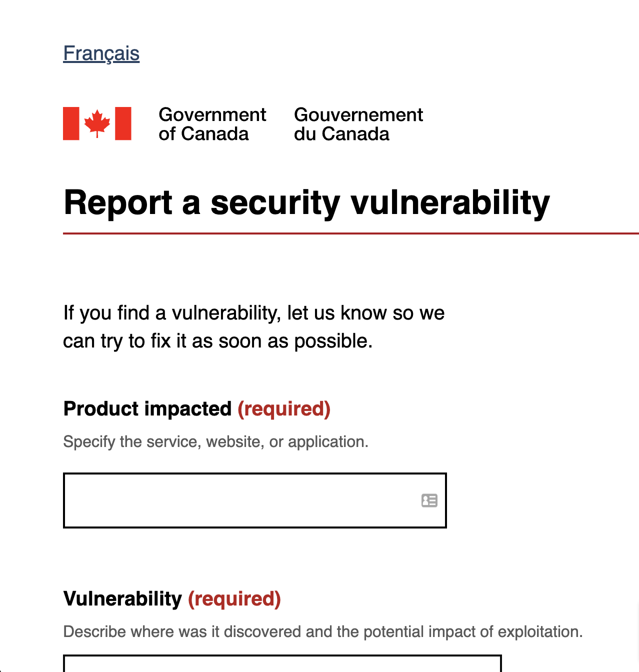Click the Vulnerability field label

[x=122, y=598]
